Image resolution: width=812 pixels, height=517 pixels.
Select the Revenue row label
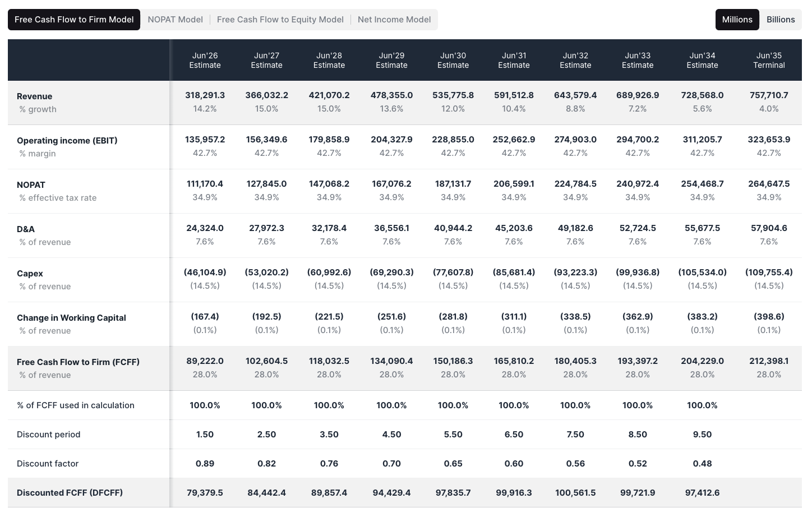pyautogui.click(x=34, y=96)
